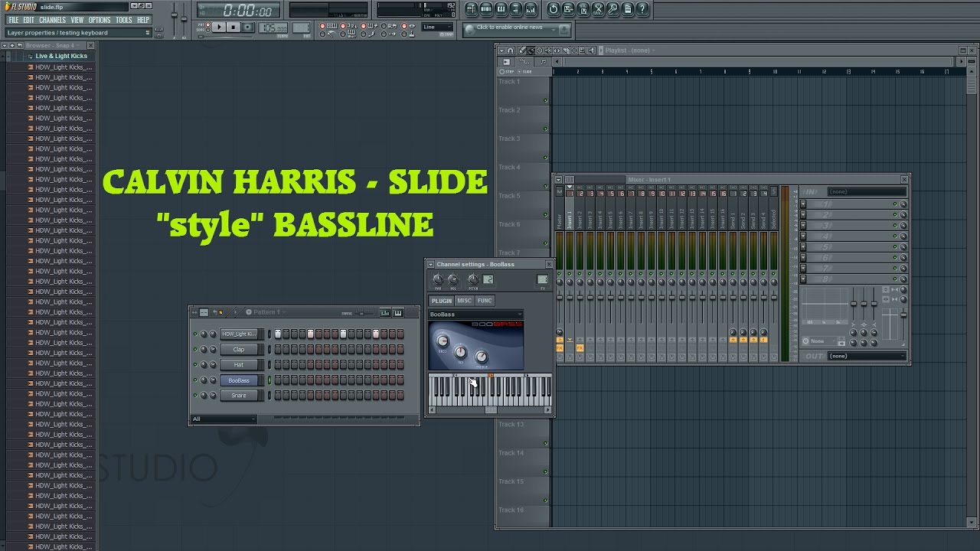The width and height of the screenshot is (980, 551).
Task: Start playback with the Play button
Action: (219, 27)
